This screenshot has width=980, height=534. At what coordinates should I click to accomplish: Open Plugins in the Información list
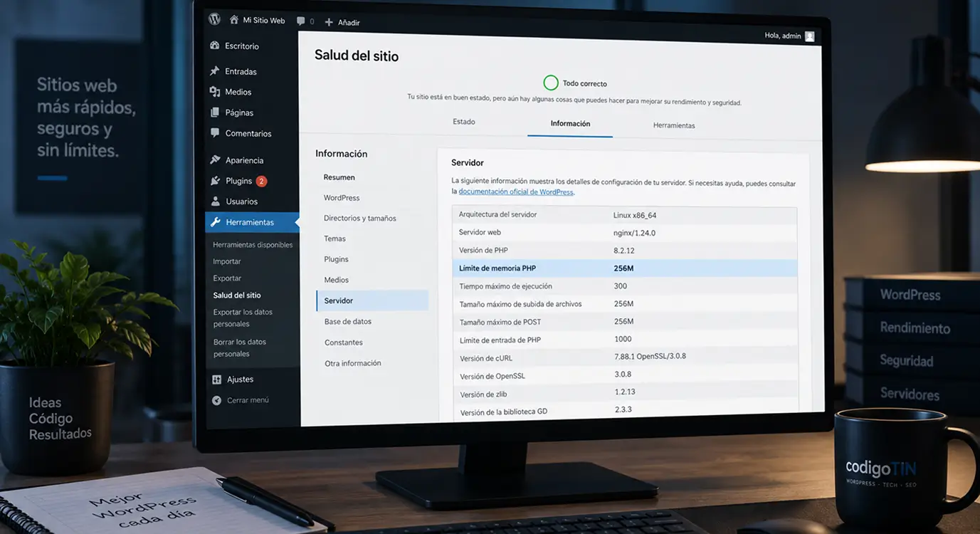click(336, 259)
